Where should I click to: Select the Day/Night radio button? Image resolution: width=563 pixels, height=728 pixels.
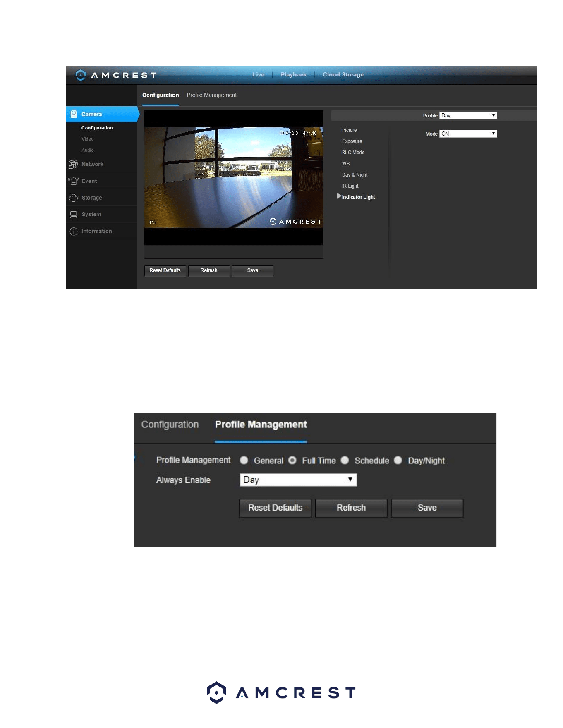(x=398, y=460)
